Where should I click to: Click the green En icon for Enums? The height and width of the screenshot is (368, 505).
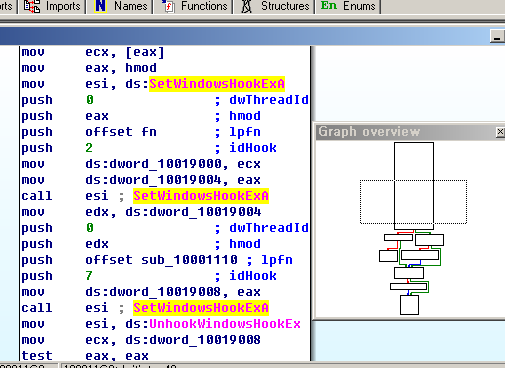(329, 5)
